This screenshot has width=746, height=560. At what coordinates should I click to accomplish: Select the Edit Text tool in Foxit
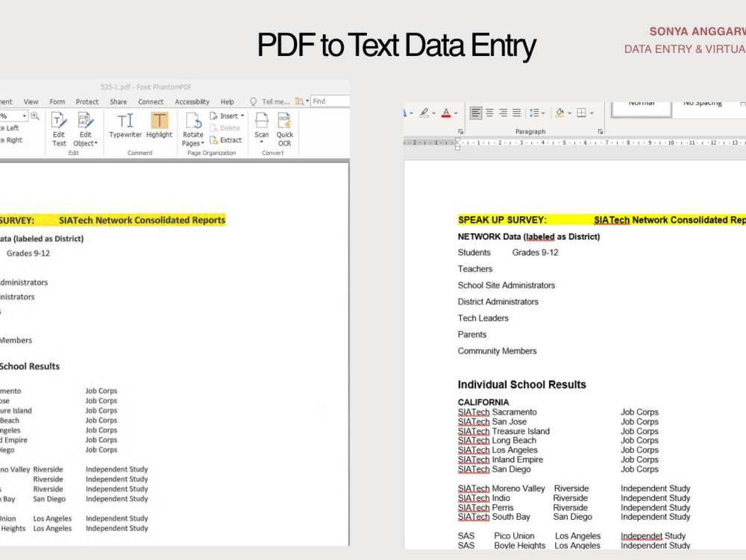[58, 129]
